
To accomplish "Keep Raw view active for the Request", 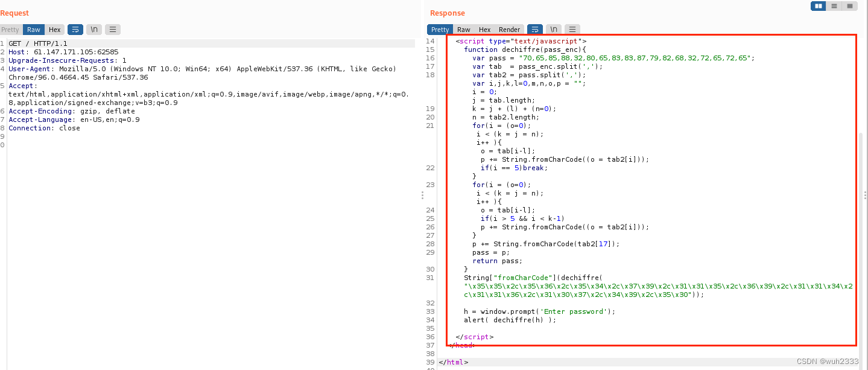I will pyautogui.click(x=33, y=29).
